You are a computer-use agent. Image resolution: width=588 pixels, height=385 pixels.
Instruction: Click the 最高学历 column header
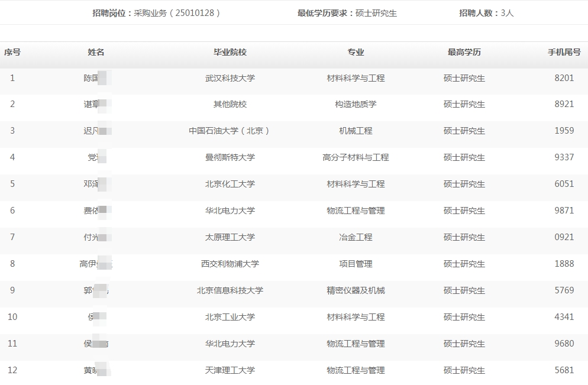point(464,52)
